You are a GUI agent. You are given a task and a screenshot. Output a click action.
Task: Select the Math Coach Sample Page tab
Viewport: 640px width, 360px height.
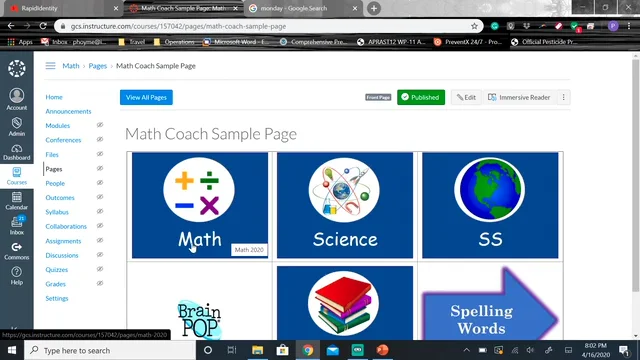[183, 8]
